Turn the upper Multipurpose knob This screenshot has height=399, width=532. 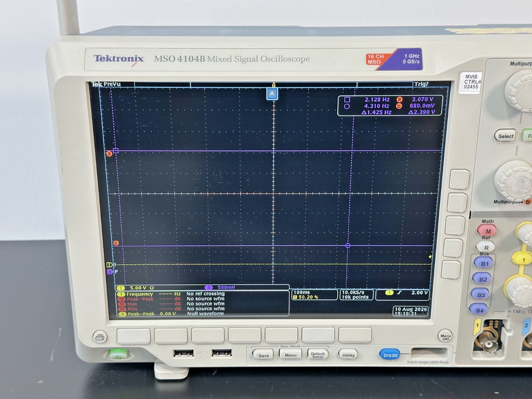(519, 90)
